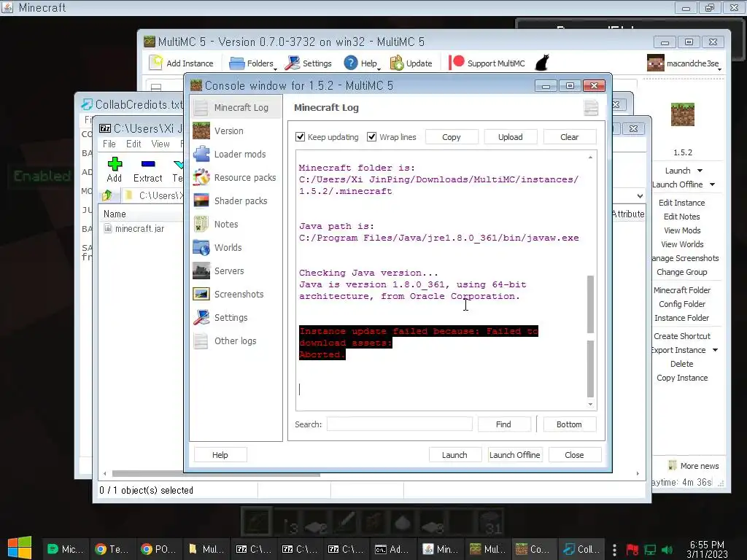Click the Servers icon in the sidebar

coord(201,271)
